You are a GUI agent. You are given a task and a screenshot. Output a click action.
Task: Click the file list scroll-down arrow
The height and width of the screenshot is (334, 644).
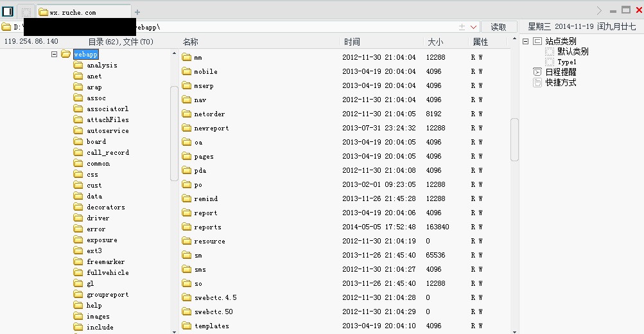point(514,331)
